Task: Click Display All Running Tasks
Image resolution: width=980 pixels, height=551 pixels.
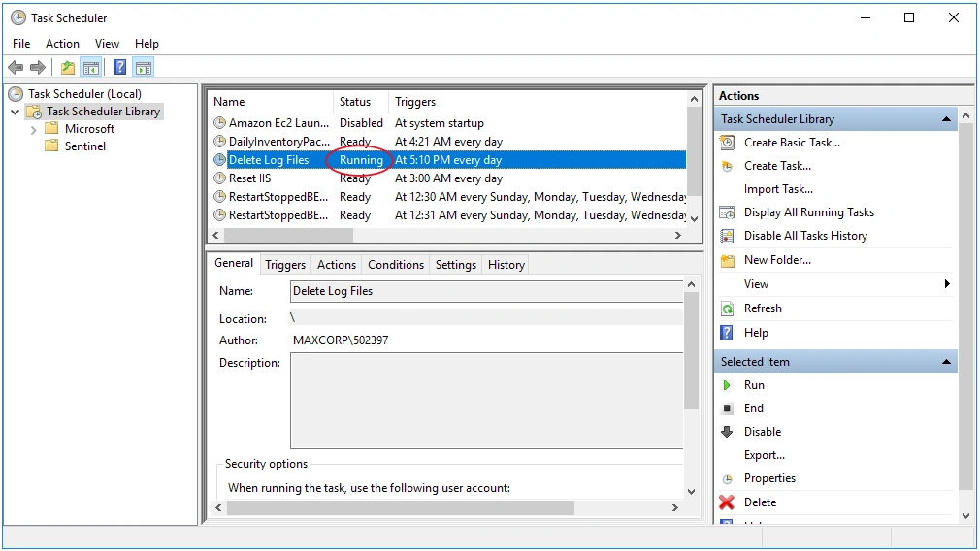Action: pos(809,212)
